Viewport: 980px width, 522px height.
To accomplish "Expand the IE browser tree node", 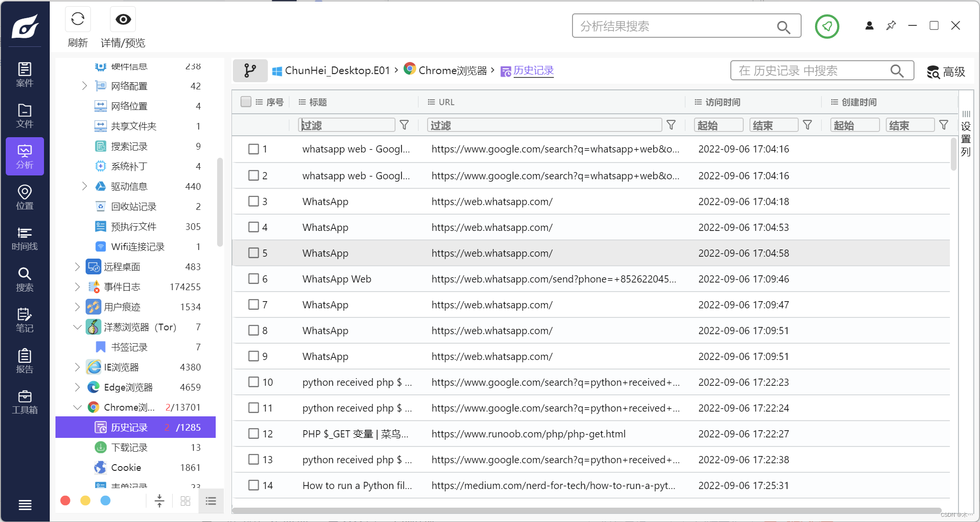I will pyautogui.click(x=77, y=367).
